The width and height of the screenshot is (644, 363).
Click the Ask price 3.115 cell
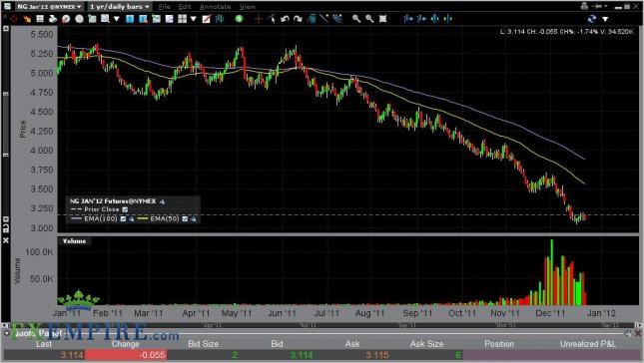coord(376,355)
